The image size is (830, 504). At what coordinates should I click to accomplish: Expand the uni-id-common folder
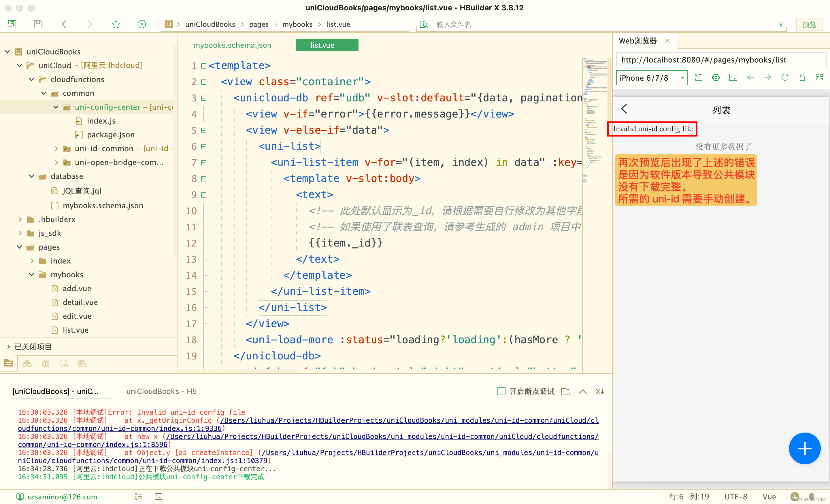coord(56,149)
